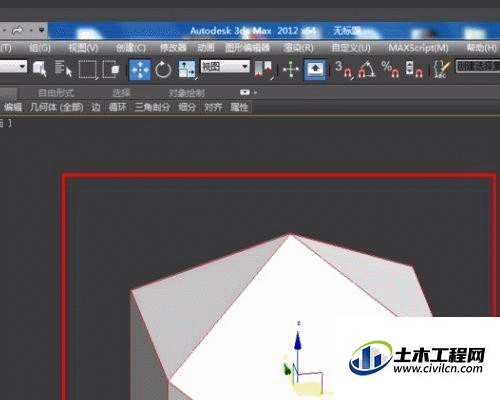Toggle the 3D Snaps button
Screen dimensions: 500x400
pos(344,69)
